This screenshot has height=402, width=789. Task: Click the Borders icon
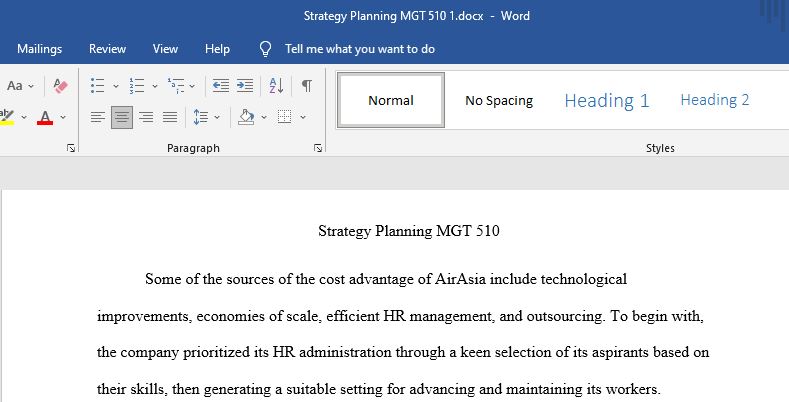pos(285,117)
